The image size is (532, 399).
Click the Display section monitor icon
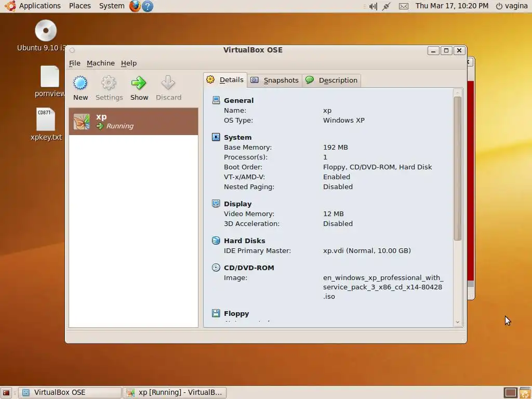click(216, 204)
